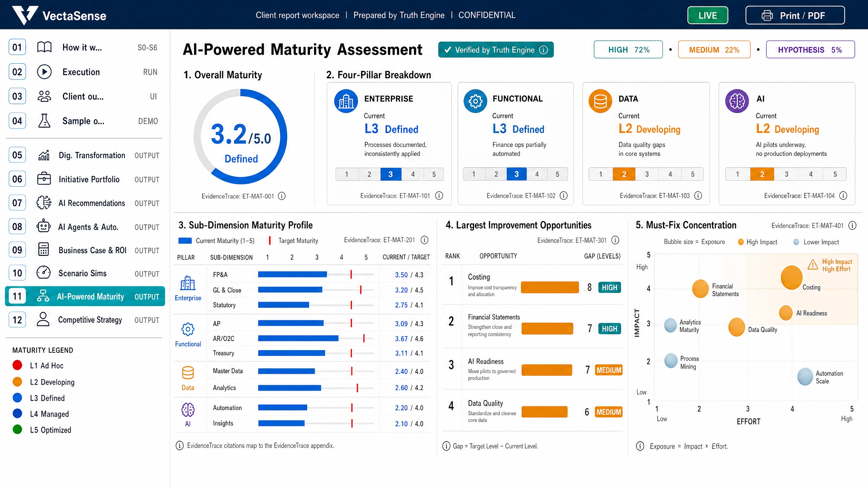
Task: Click the gauge icon for Scenario Sims
Action: point(43,273)
